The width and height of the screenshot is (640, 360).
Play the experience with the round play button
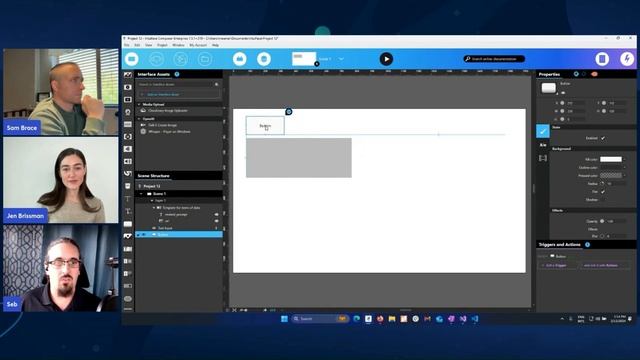386,59
